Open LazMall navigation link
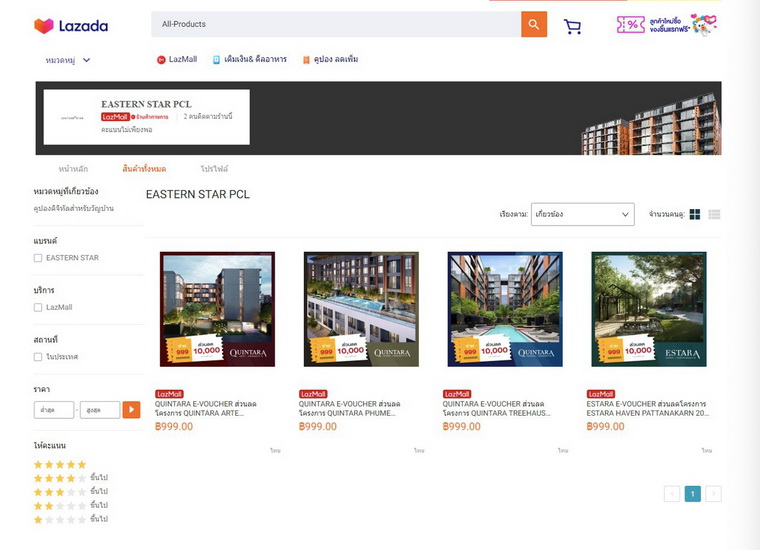Image resolution: width=760 pixels, height=550 pixels. [x=183, y=59]
